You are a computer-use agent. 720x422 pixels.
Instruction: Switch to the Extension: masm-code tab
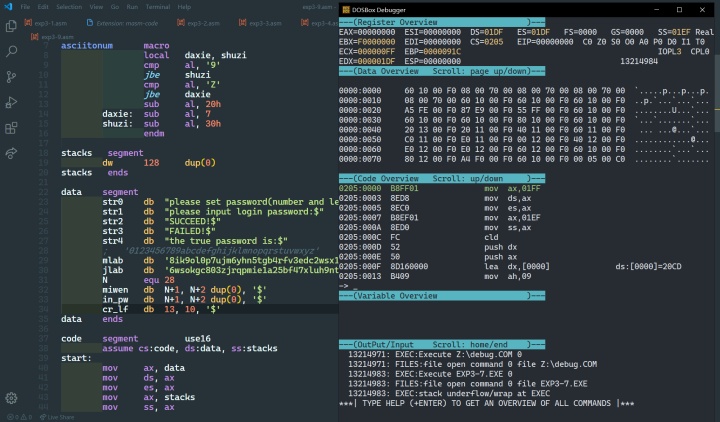tap(123, 23)
